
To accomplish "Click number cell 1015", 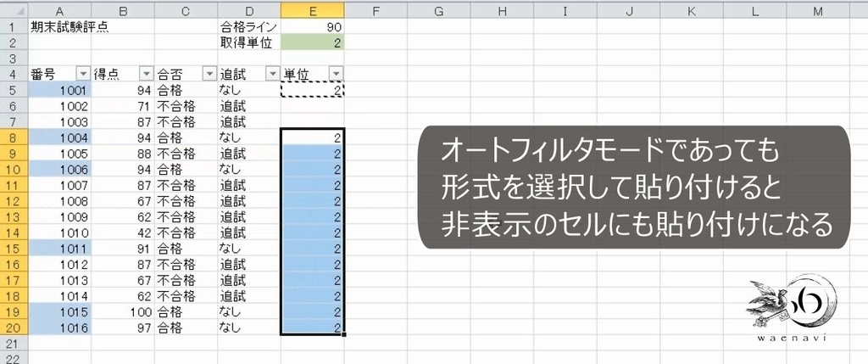I will (x=60, y=311).
